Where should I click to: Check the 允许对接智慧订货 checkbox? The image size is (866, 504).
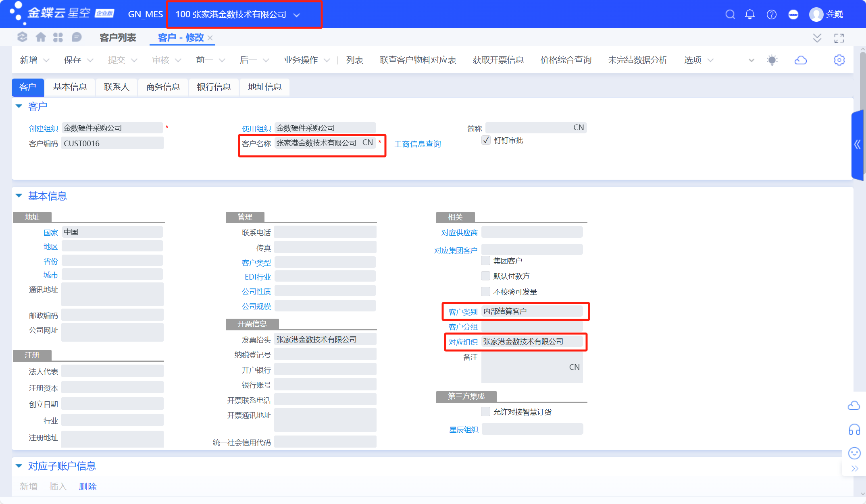486,412
